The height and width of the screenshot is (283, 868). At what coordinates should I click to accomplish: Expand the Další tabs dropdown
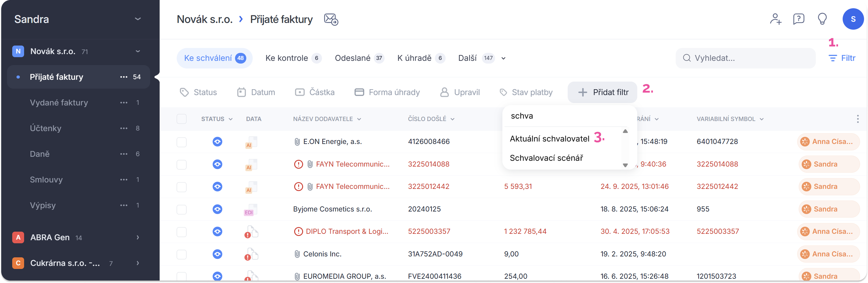point(503,58)
